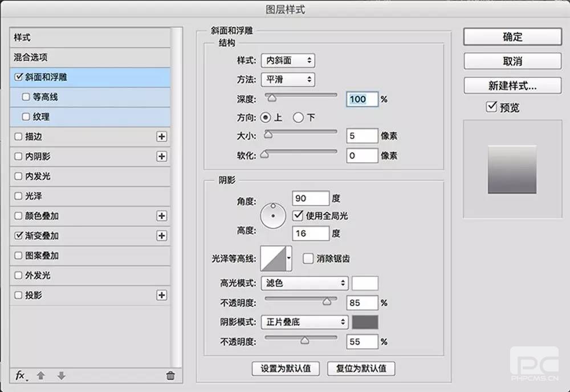This screenshot has height=392, width=570.
Task: Click the gray shadow color swatch
Action: point(365,322)
